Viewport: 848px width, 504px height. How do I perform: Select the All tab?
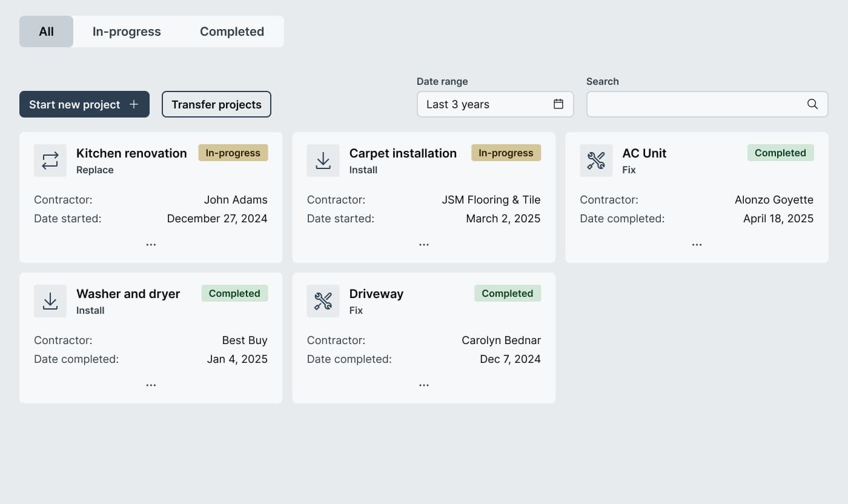click(x=47, y=31)
